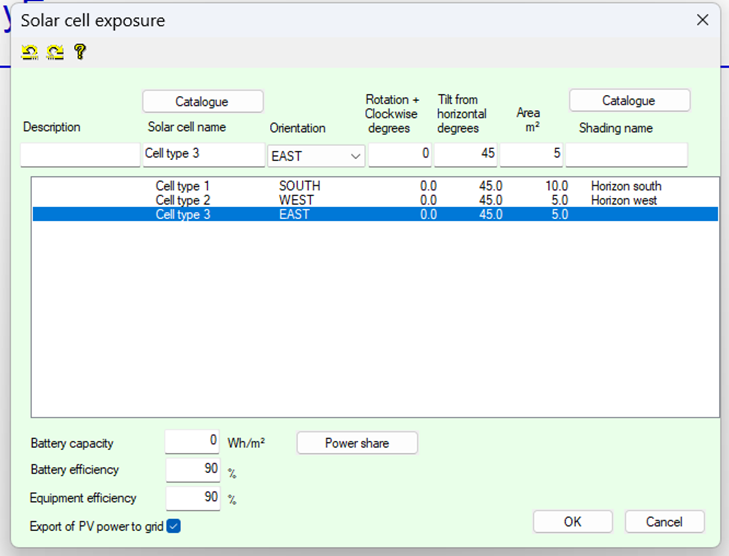Click the Description input field
Screen dimensions: 729x556
tap(80, 155)
